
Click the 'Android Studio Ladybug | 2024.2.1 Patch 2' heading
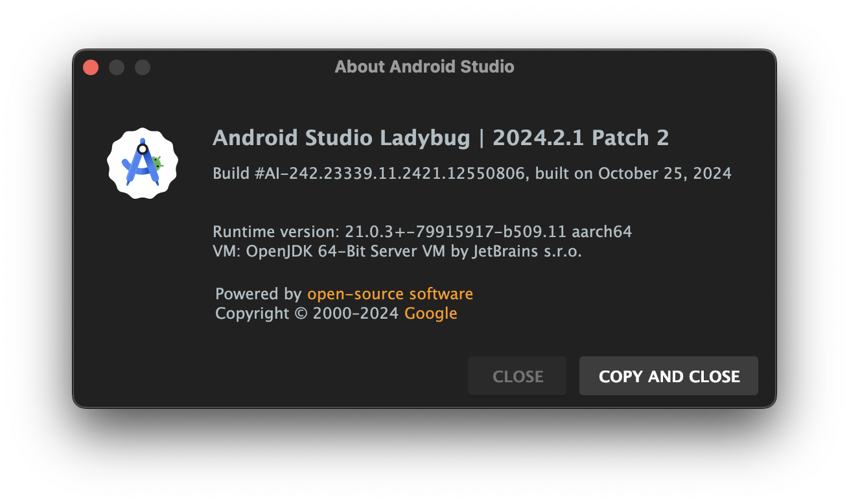pyautogui.click(x=441, y=138)
